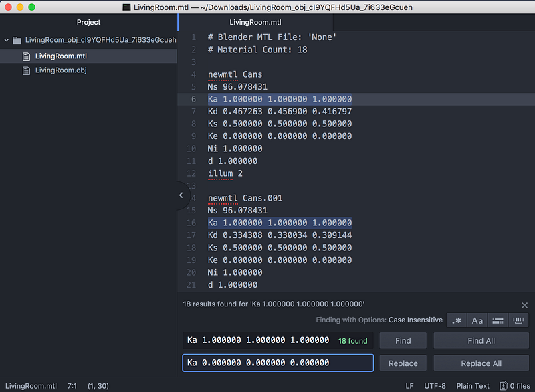Change grammar via Plain Text selector
The width and height of the screenshot is (535, 392).
[x=473, y=386]
